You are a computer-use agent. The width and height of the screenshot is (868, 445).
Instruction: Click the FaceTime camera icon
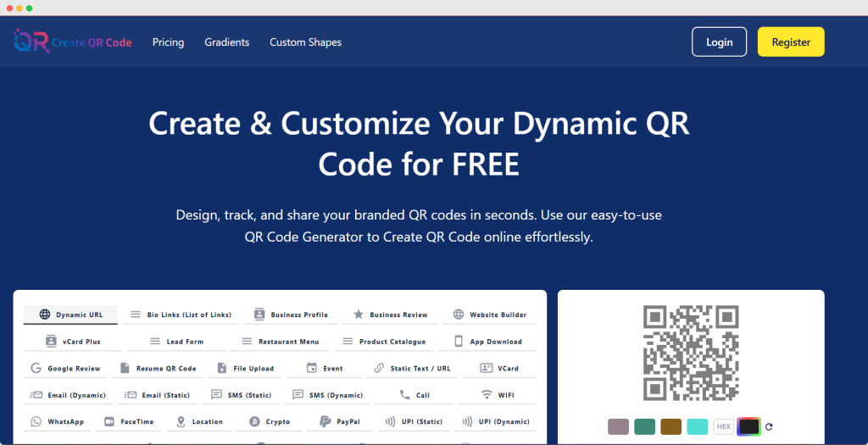coord(109,422)
